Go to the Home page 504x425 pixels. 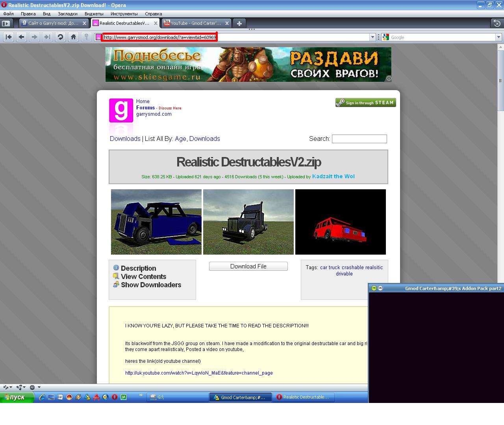tap(73, 37)
